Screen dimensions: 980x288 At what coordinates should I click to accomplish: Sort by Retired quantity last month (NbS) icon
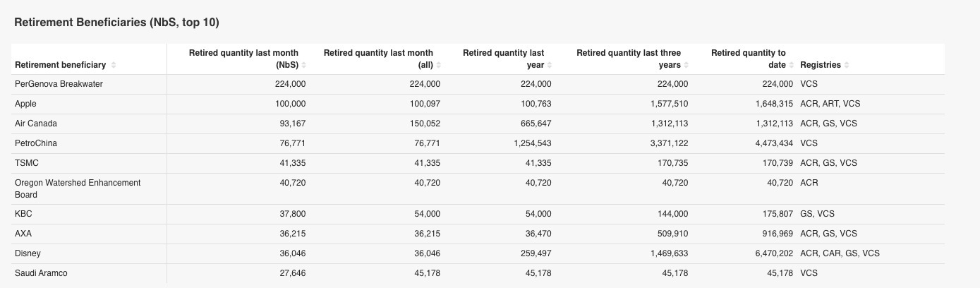click(x=304, y=65)
